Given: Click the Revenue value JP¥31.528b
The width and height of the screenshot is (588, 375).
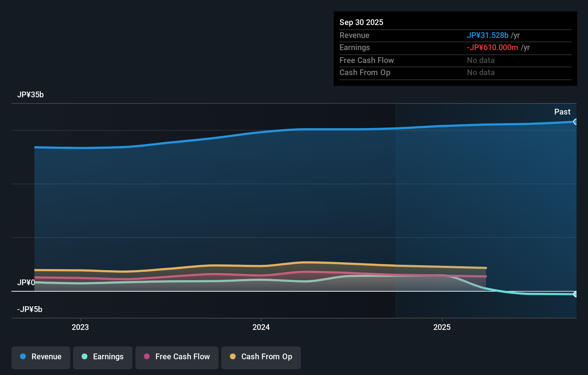Looking at the screenshot, I should pyautogui.click(x=488, y=35).
